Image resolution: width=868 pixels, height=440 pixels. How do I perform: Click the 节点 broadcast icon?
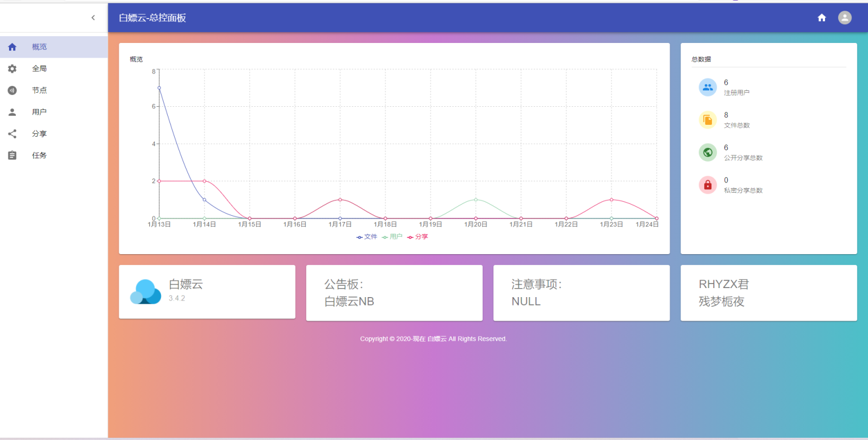[12, 90]
